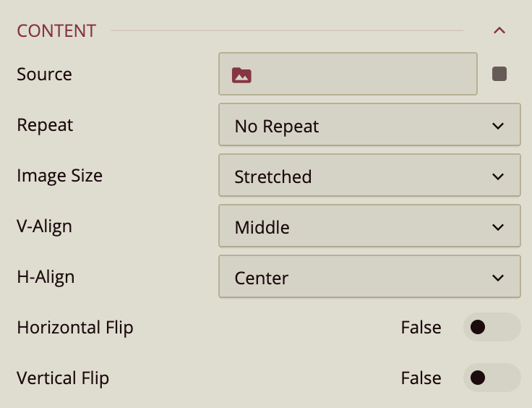Viewport: 532px width, 408px height.
Task: Click the False value beside Vertical Flip
Action: tap(421, 378)
